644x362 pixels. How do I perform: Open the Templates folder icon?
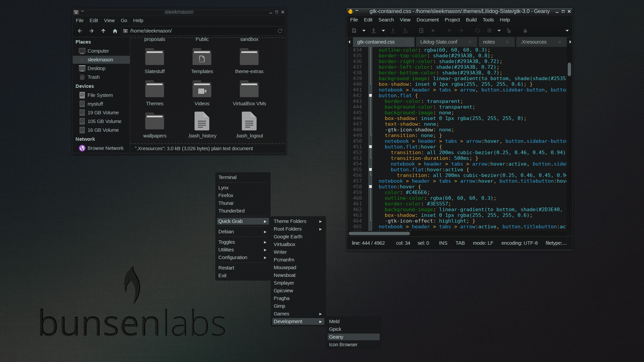(x=202, y=57)
